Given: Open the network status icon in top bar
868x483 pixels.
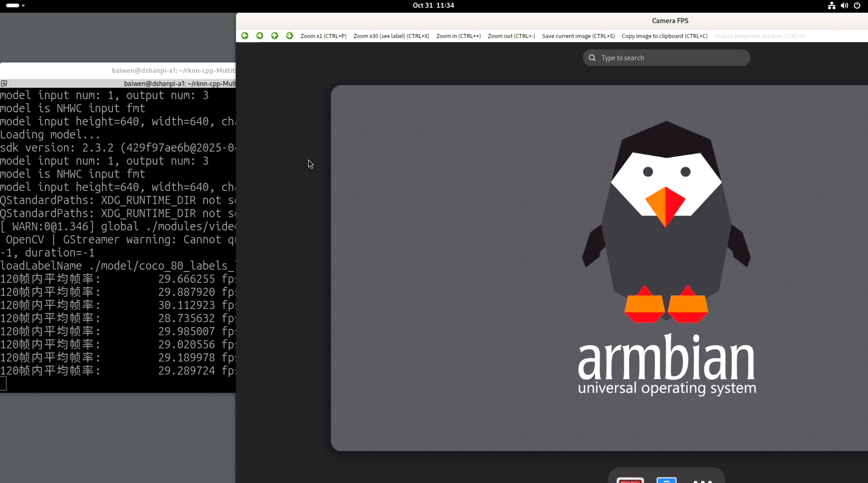Looking at the screenshot, I should pyautogui.click(x=831, y=5).
